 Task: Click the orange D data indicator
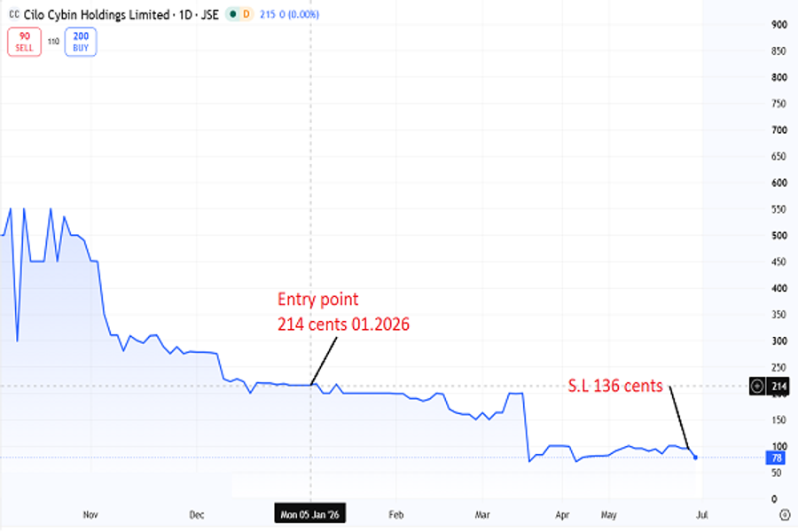click(x=246, y=14)
